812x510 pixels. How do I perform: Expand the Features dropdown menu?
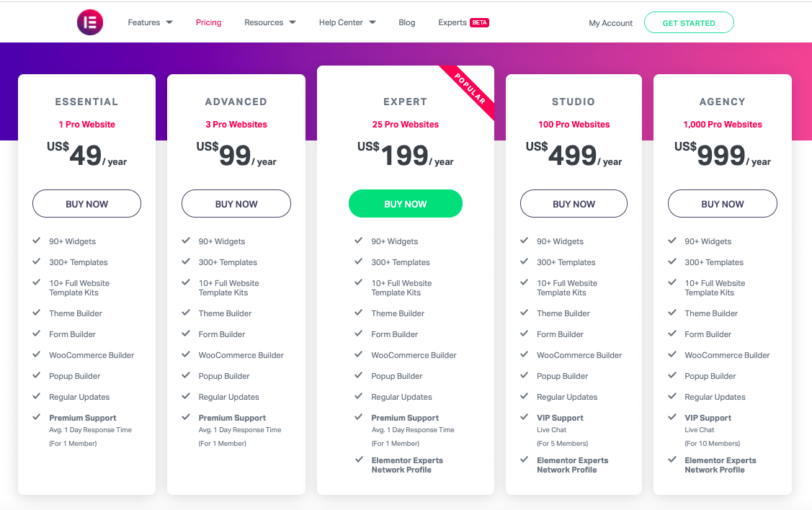tap(150, 22)
